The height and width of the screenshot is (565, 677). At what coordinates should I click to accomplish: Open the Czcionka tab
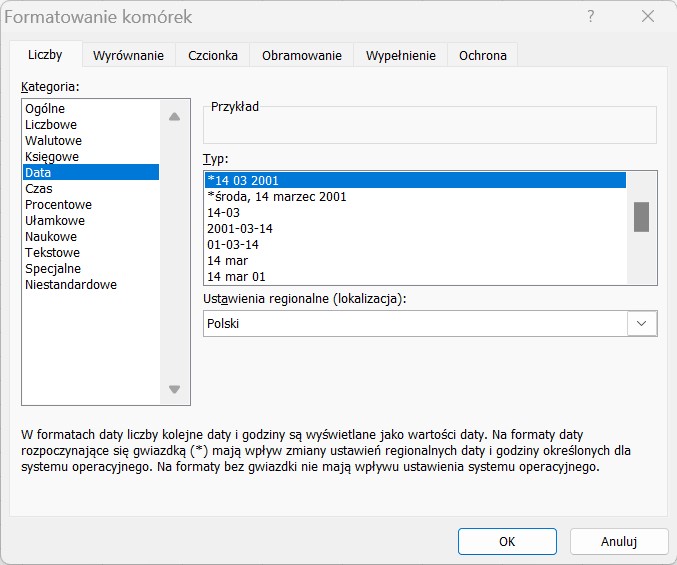click(x=213, y=55)
